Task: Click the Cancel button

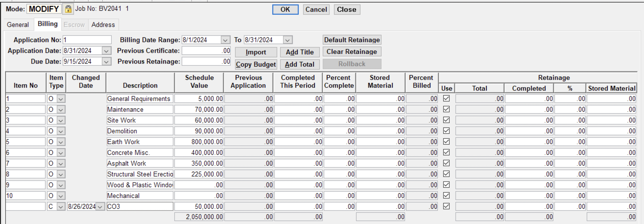Action: pos(316,10)
